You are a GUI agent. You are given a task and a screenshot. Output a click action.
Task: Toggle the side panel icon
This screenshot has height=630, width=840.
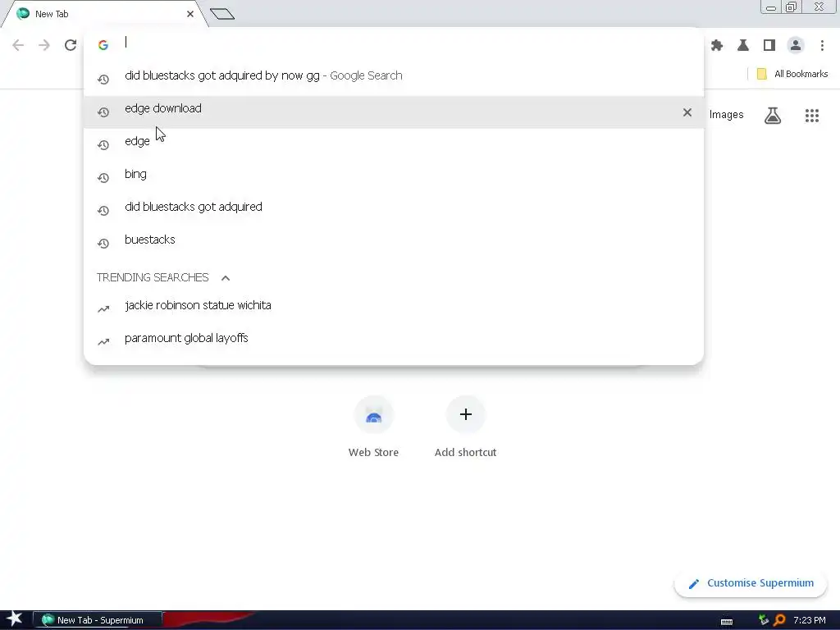pos(769,46)
